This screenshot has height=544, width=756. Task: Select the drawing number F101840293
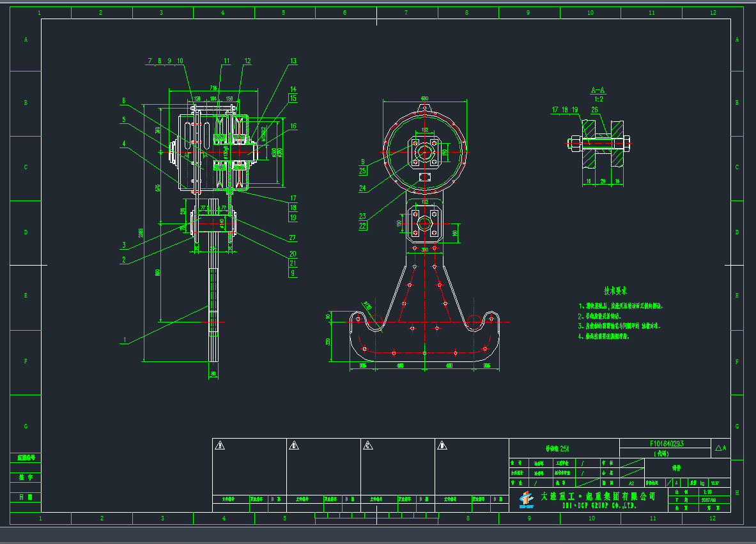coord(667,443)
